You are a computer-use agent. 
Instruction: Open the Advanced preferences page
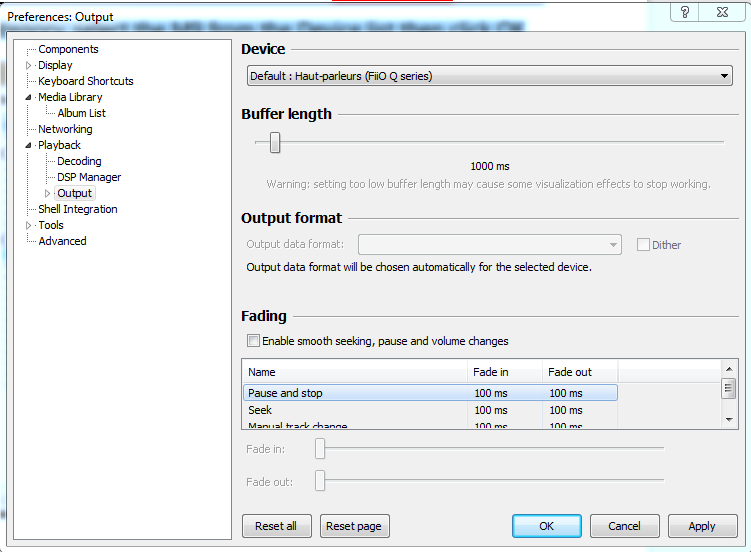click(x=62, y=241)
